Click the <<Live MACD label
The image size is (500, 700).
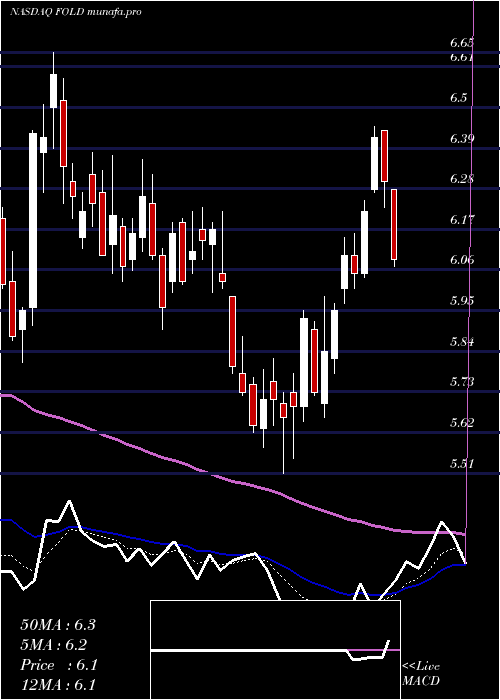coord(421,674)
